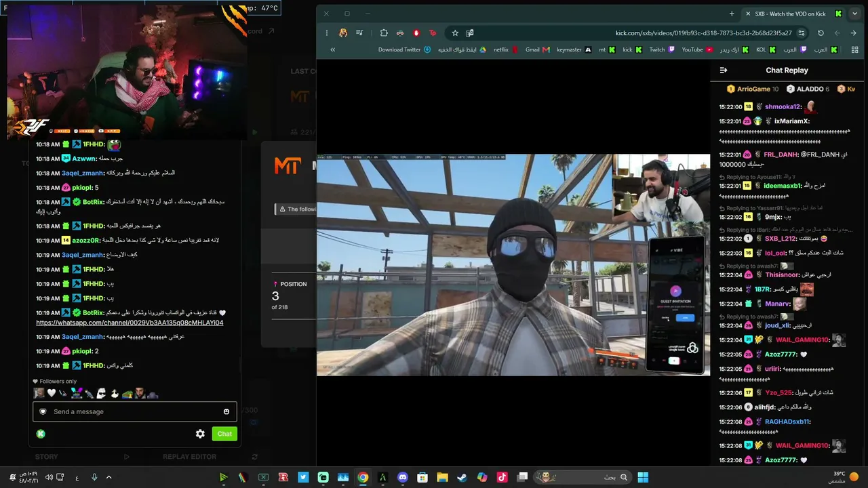Reload the Kick page in the browser

(x=821, y=33)
